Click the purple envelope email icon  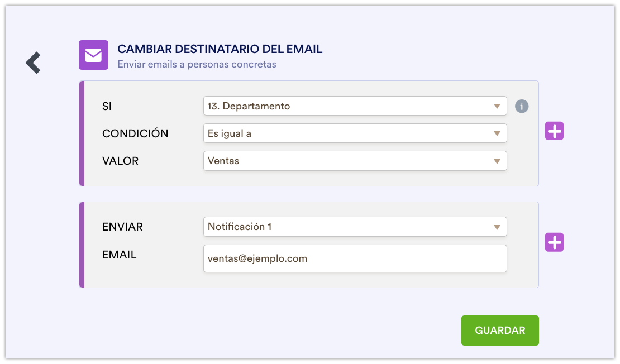(93, 55)
